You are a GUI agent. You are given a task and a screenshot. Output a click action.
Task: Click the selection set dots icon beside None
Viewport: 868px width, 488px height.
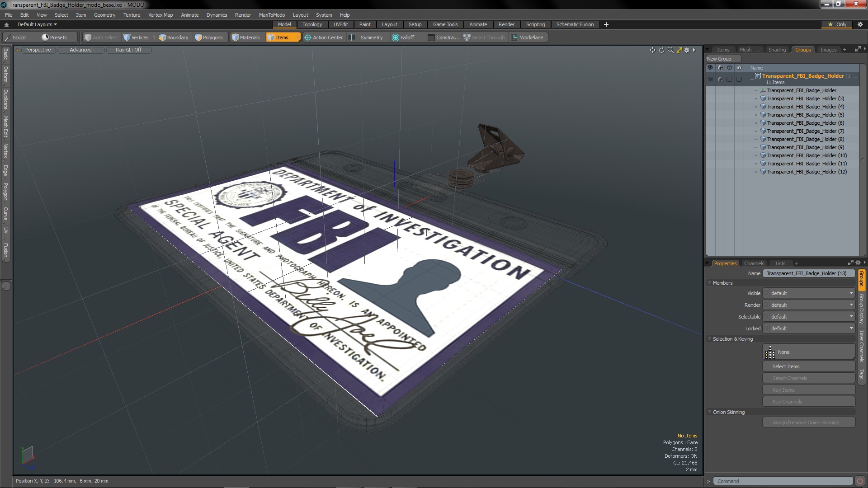(770, 352)
